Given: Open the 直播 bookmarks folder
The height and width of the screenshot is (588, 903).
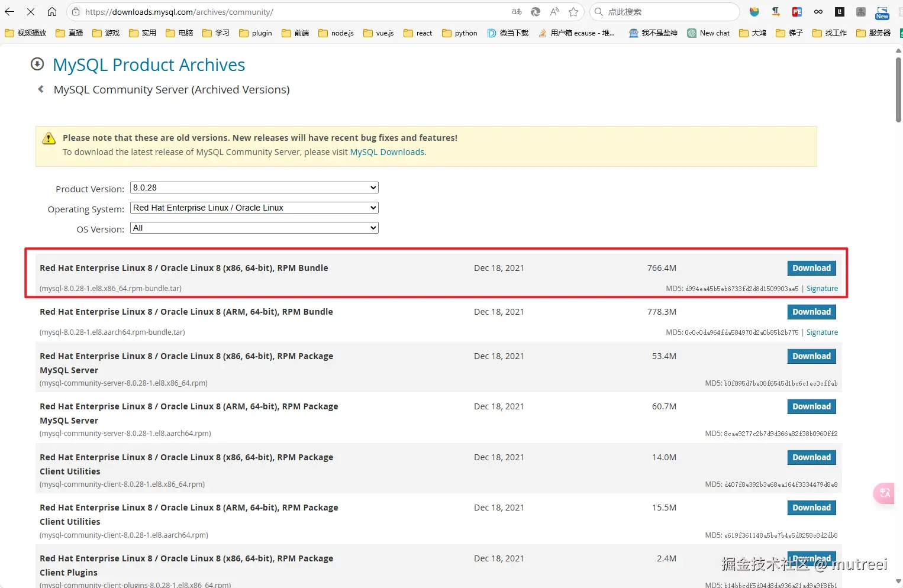Looking at the screenshot, I should click(x=69, y=33).
